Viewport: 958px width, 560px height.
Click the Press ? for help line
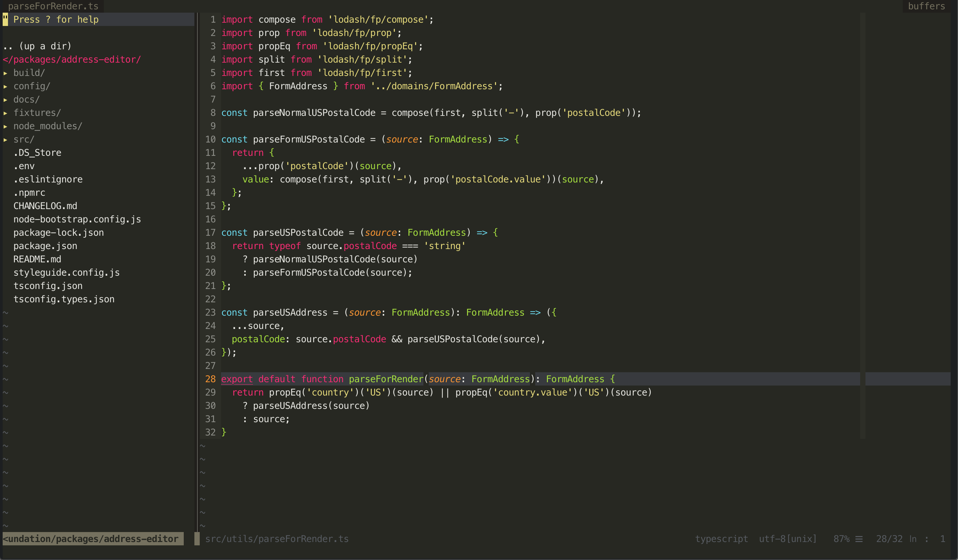(x=56, y=19)
